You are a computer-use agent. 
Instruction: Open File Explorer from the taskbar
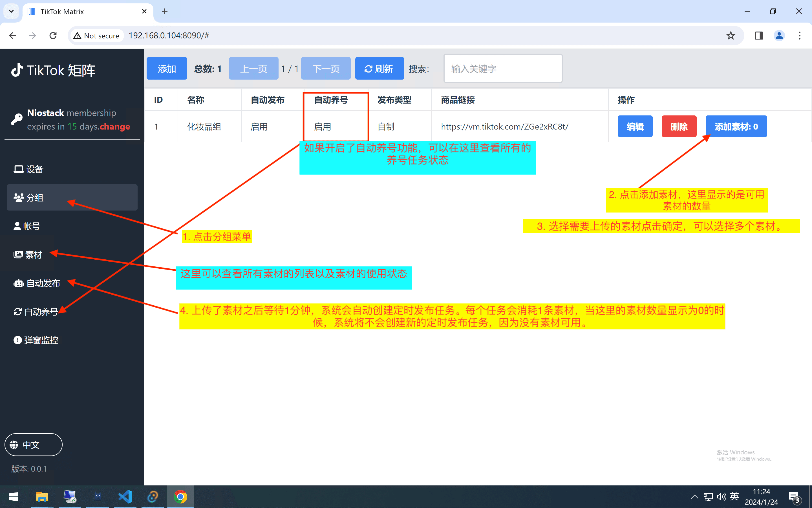[42, 497]
